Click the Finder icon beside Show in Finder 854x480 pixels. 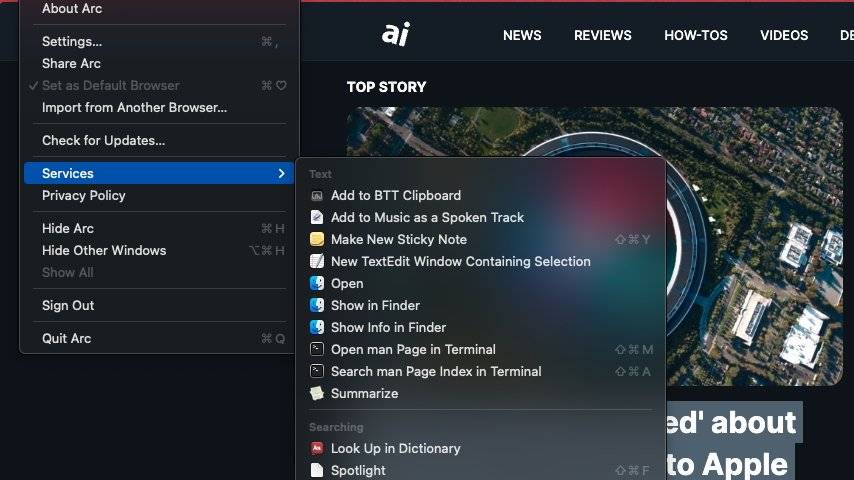317,306
